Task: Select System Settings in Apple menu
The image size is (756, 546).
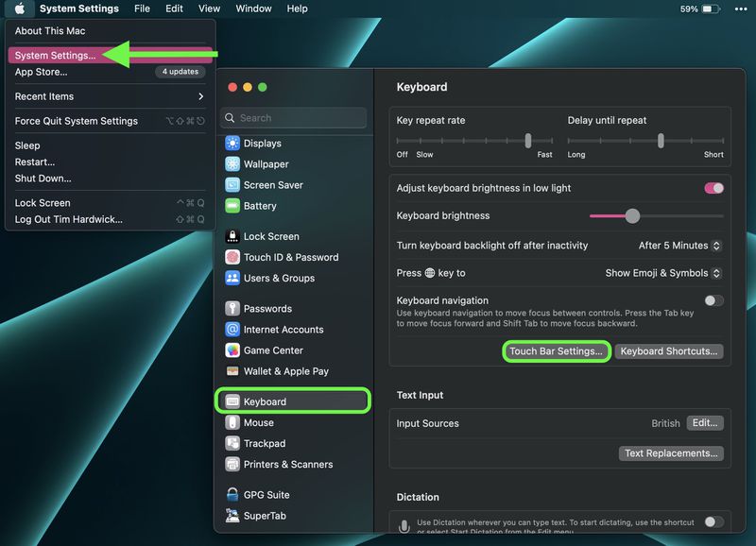Action: (57, 56)
